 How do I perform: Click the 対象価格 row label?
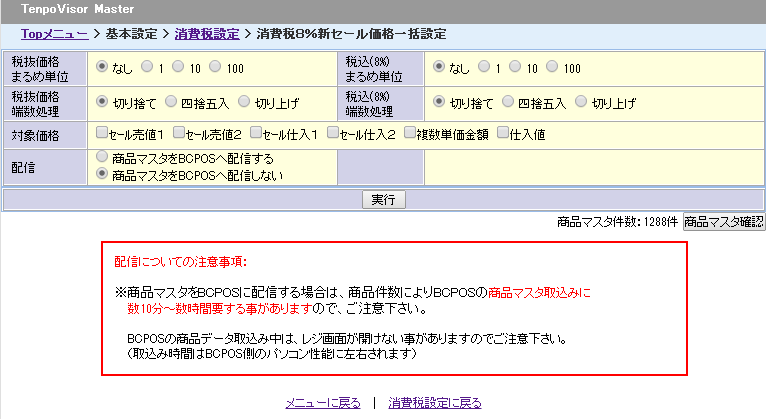click(x=35, y=135)
